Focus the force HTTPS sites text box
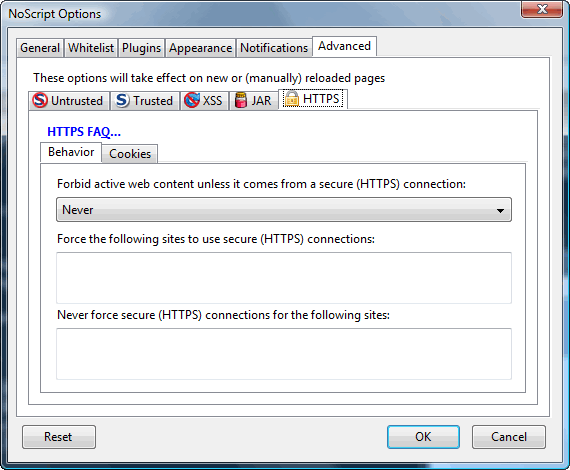 click(284, 278)
